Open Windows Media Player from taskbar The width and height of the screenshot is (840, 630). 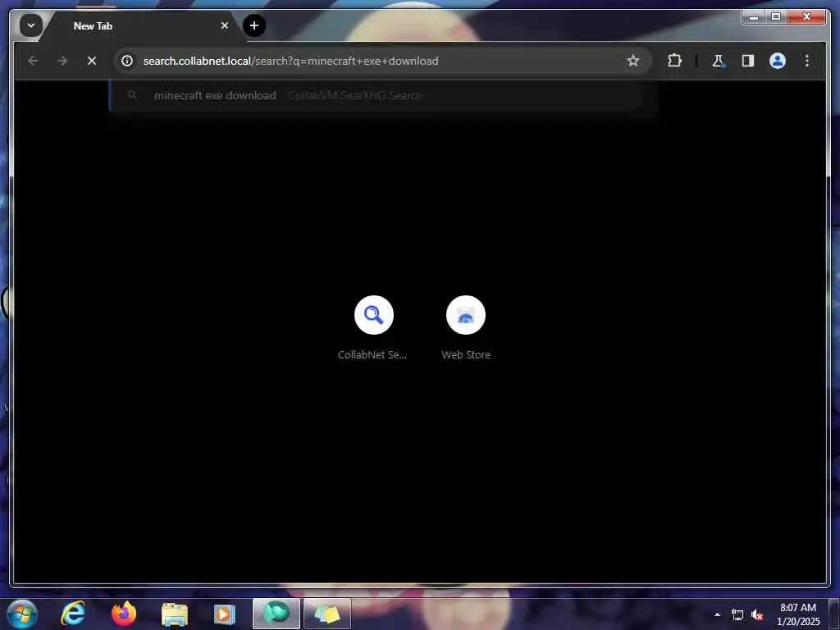click(x=225, y=614)
